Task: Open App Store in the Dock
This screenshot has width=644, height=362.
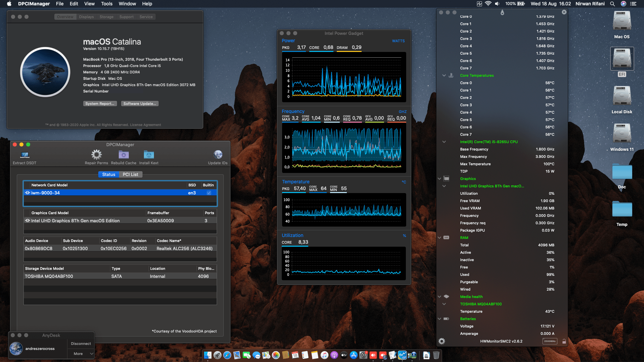Action: (x=354, y=355)
